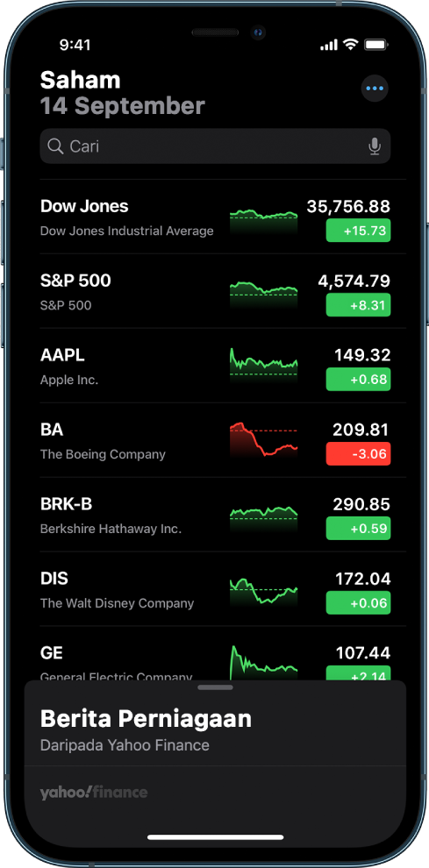This screenshot has height=868, width=429.
Task: Toggle the AAPL +0.68 change badge
Action: pyautogui.click(x=358, y=380)
